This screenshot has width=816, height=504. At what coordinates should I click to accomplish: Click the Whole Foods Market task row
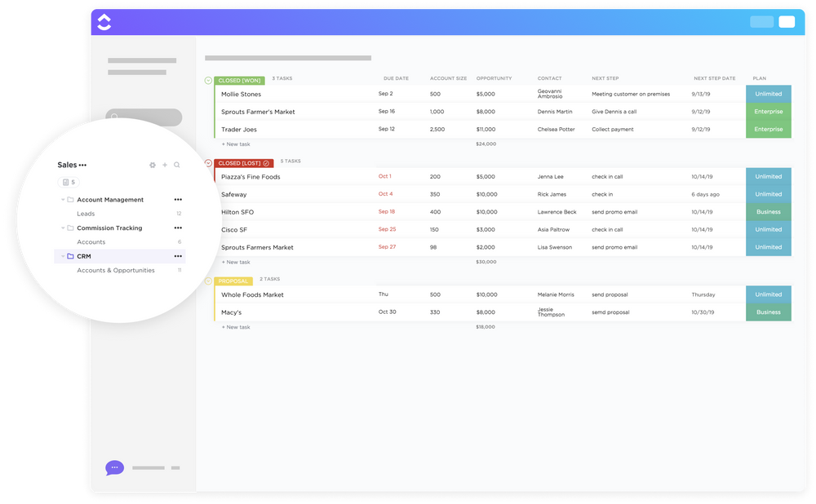tap(253, 294)
